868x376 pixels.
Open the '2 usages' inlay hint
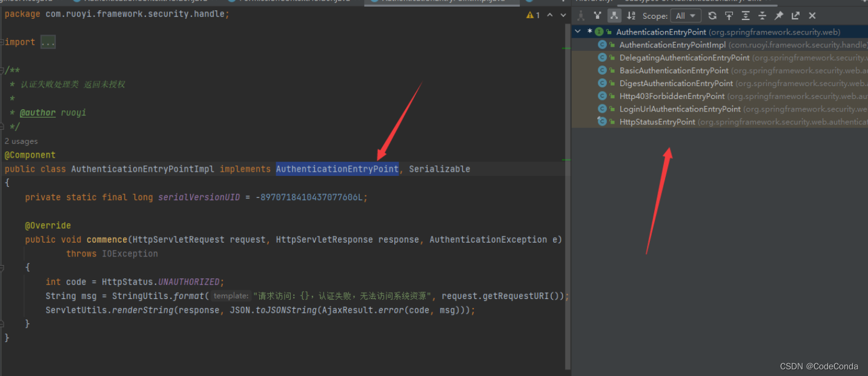pos(21,141)
